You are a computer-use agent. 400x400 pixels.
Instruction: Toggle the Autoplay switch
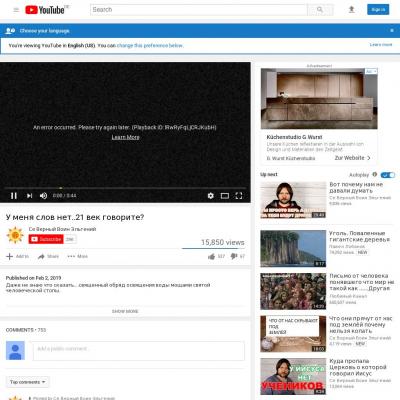(388, 175)
